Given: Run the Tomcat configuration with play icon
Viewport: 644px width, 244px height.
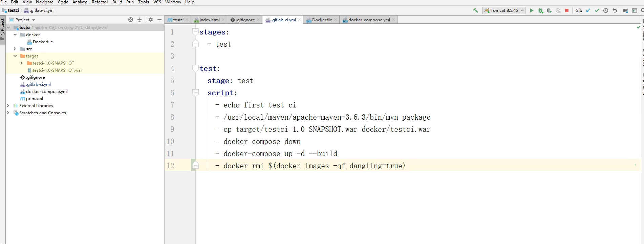Looking at the screenshot, I should pos(532,10).
